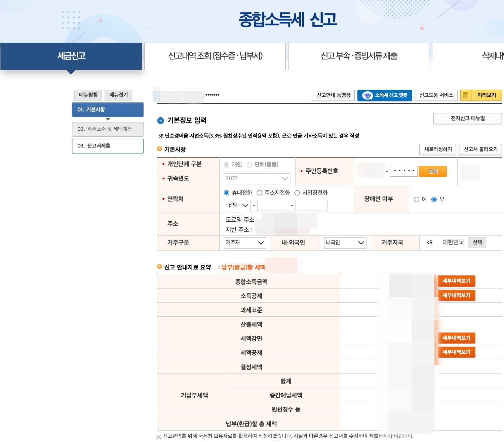Image resolution: width=504 pixels, height=442 pixels.
Task: Collapse the sidebar with 메뉴접기
Action: click(118, 95)
